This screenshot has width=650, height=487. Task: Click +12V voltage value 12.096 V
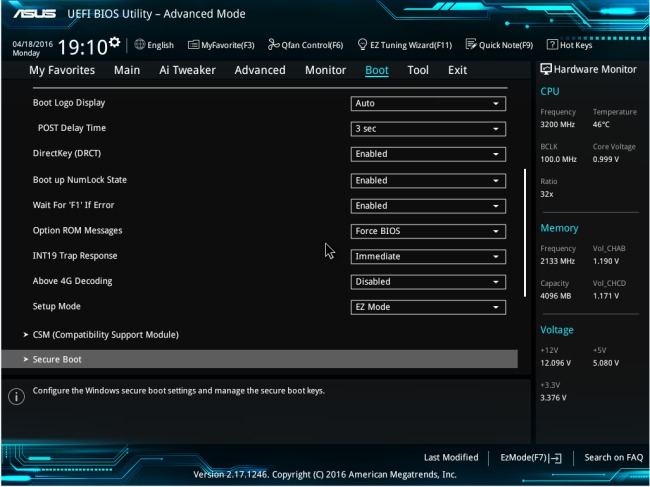click(555, 363)
